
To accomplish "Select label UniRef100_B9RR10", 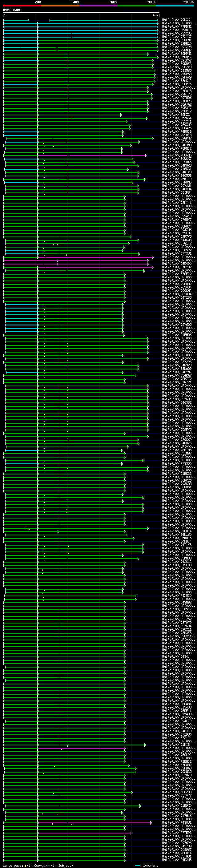I will click(177, 43).
